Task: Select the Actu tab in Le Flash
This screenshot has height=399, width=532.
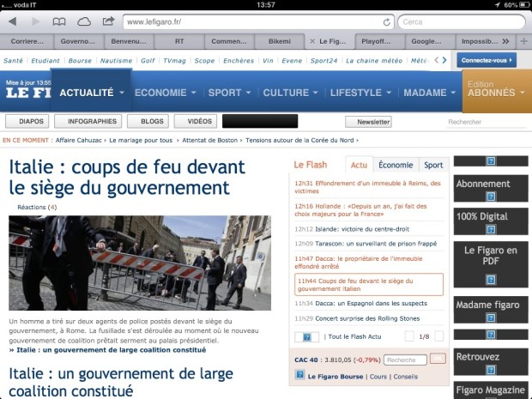Action: 359,165
